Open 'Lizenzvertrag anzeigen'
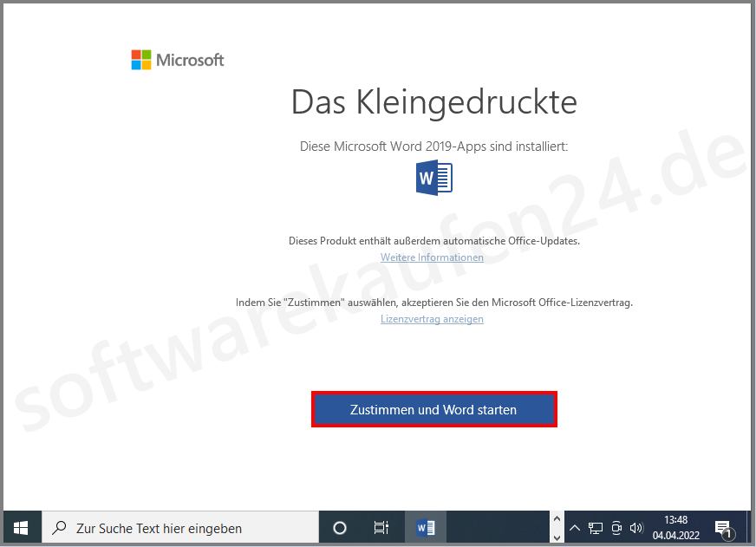Image resolution: width=756 pixels, height=547 pixels. coord(432,318)
